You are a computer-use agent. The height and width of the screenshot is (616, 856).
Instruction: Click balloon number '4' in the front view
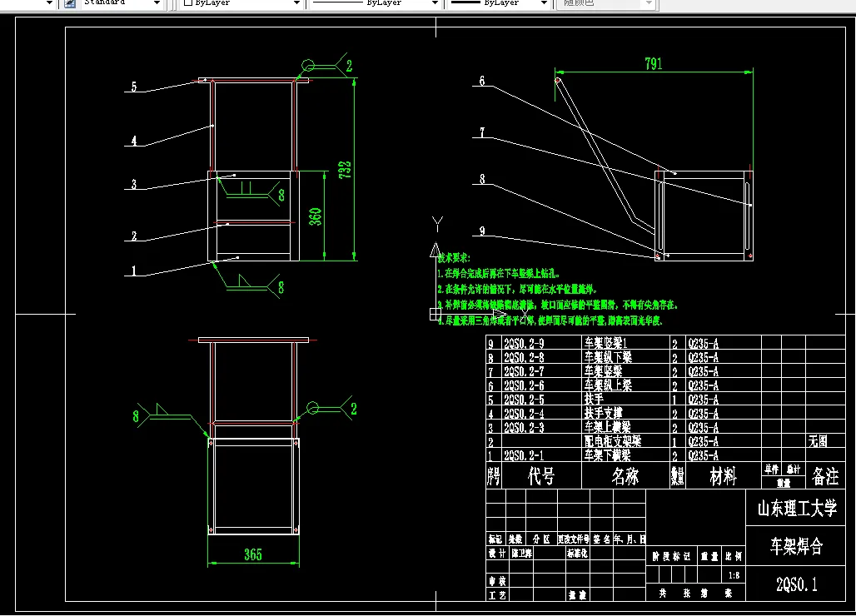[134, 140]
